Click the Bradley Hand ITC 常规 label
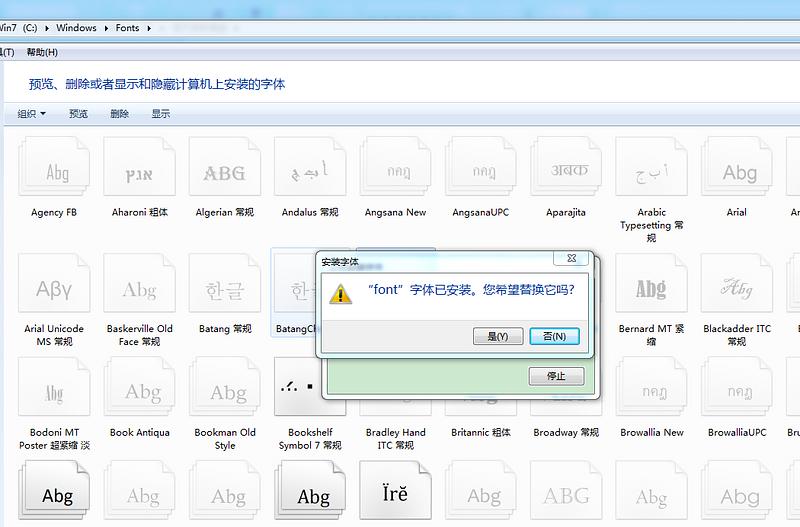This screenshot has height=527, width=800. click(x=395, y=439)
